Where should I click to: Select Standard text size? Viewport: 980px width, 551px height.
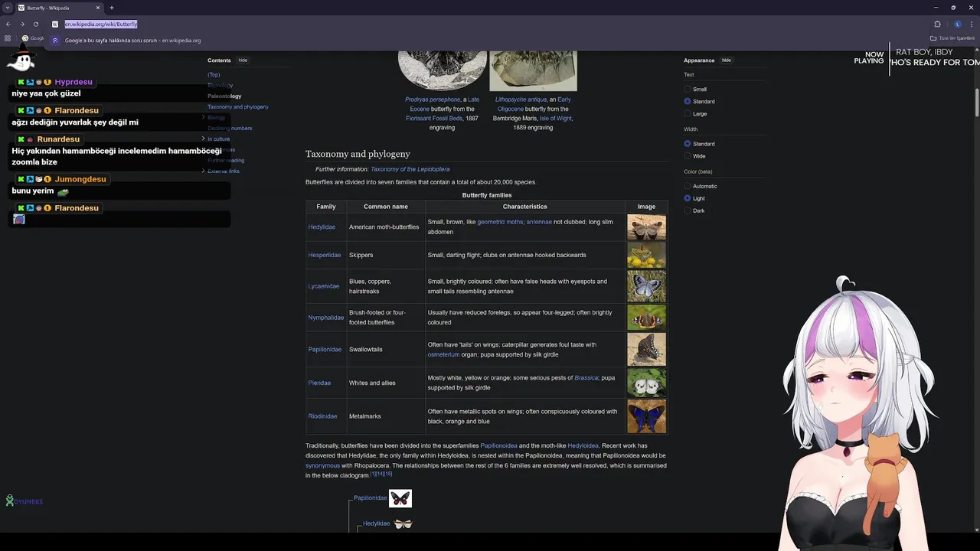point(688,101)
